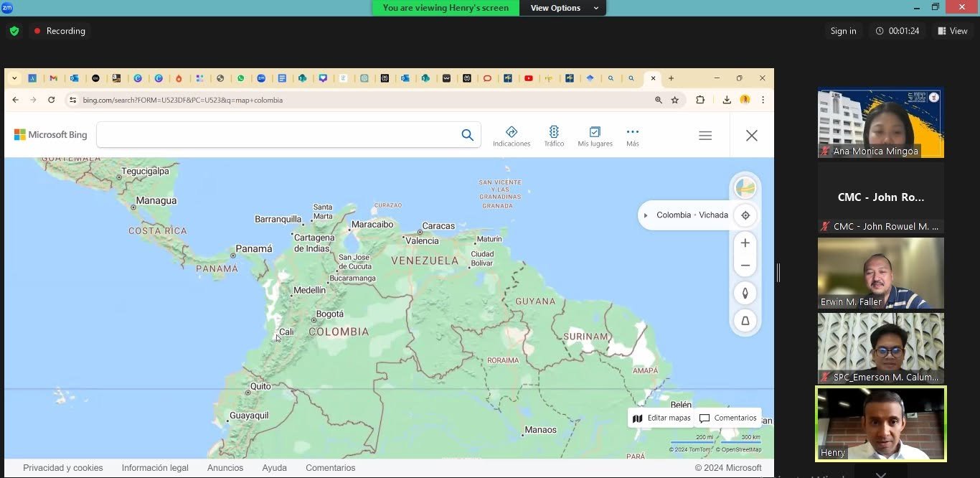Go back in the browser
980x478 pixels.
coord(15,100)
